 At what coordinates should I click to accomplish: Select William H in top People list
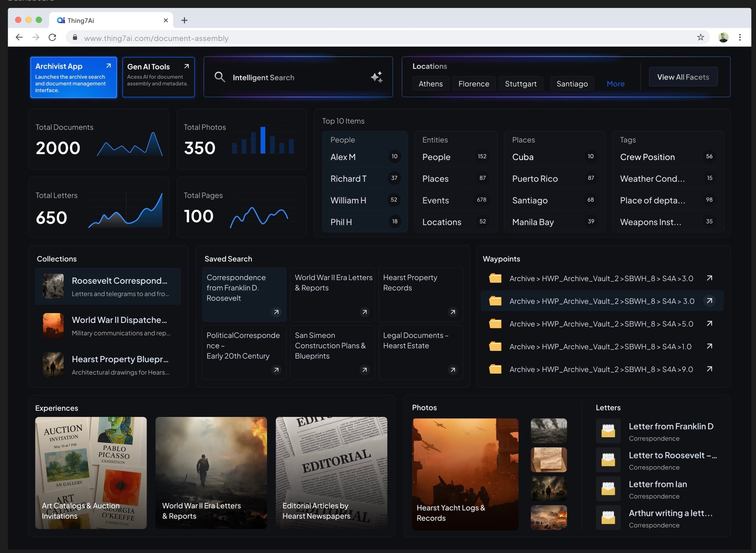tap(365, 200)
